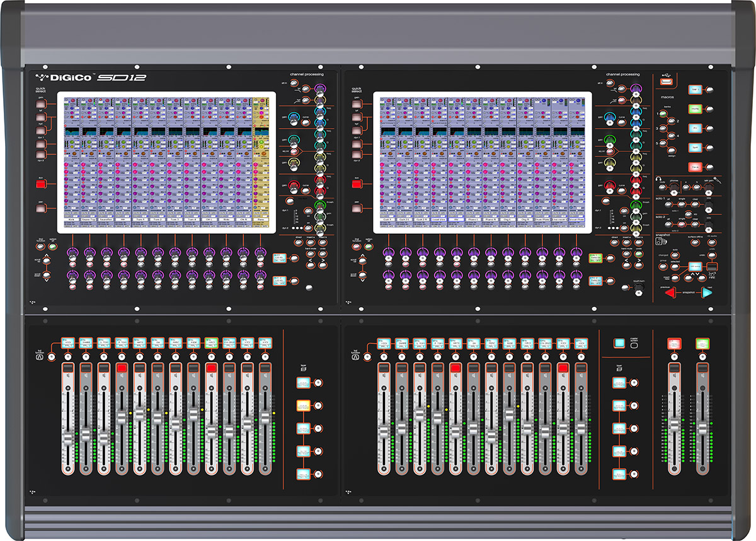Select lpf in left quick select column
756x541 pixels.
click(x=40, y=117)
